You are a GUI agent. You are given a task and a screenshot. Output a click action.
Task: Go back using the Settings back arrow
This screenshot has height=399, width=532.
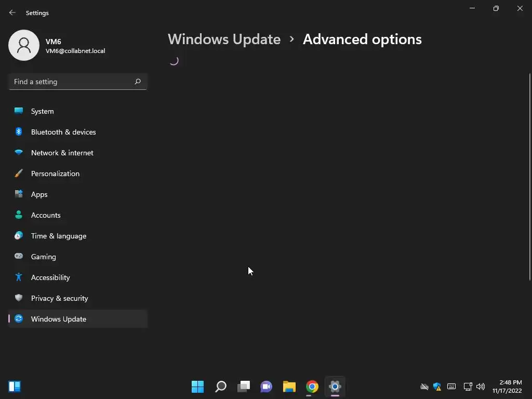click(12, 12)
